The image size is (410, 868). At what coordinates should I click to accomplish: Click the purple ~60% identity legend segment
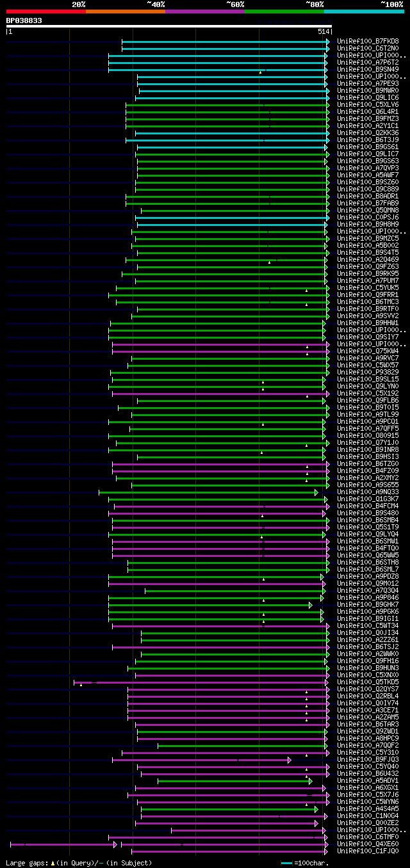pos(205,11)
